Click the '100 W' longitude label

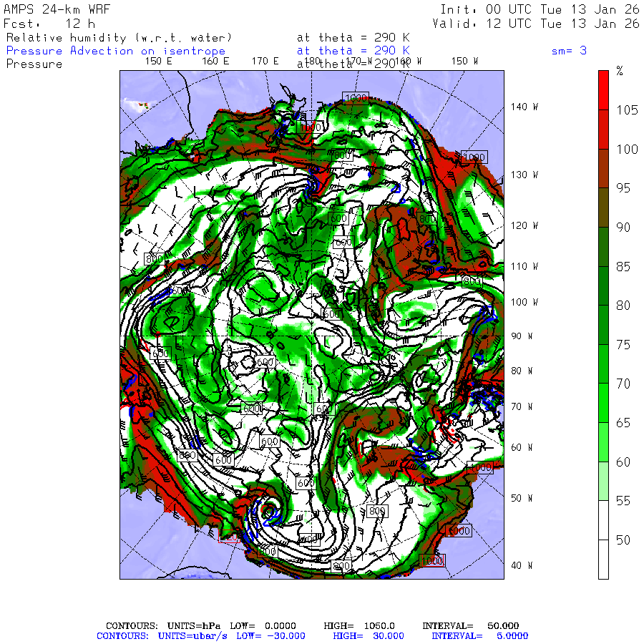point(524,302)
